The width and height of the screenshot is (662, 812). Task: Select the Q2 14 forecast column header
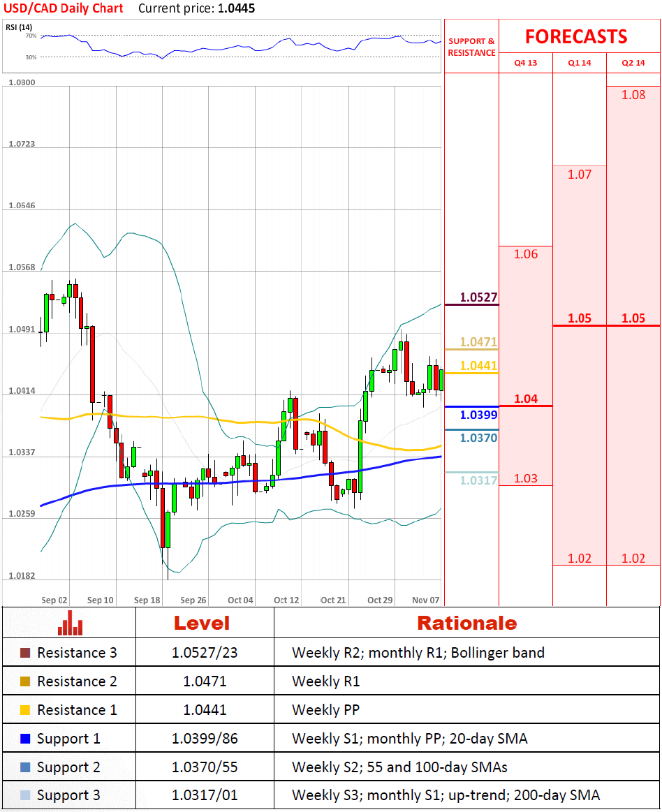click(633, 63)
